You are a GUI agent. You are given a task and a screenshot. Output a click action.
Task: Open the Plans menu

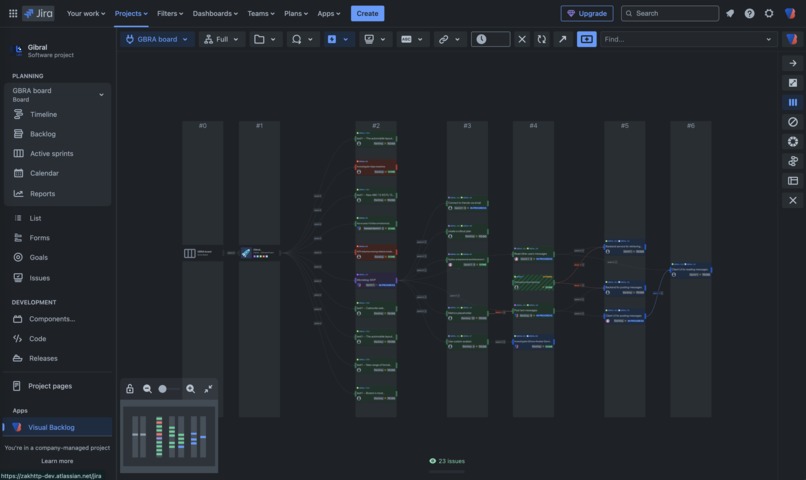[296, 13]
